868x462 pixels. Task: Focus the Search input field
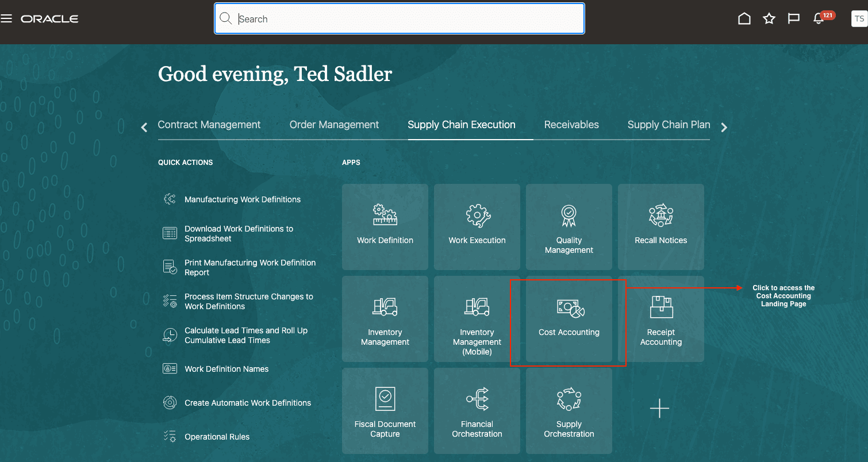400,19
